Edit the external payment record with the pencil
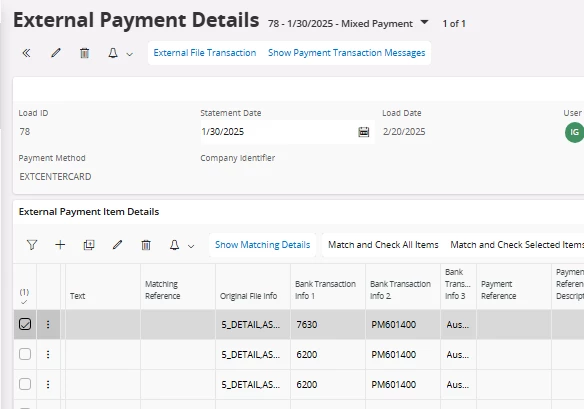The image size is (584, 409). click(55, 53)
